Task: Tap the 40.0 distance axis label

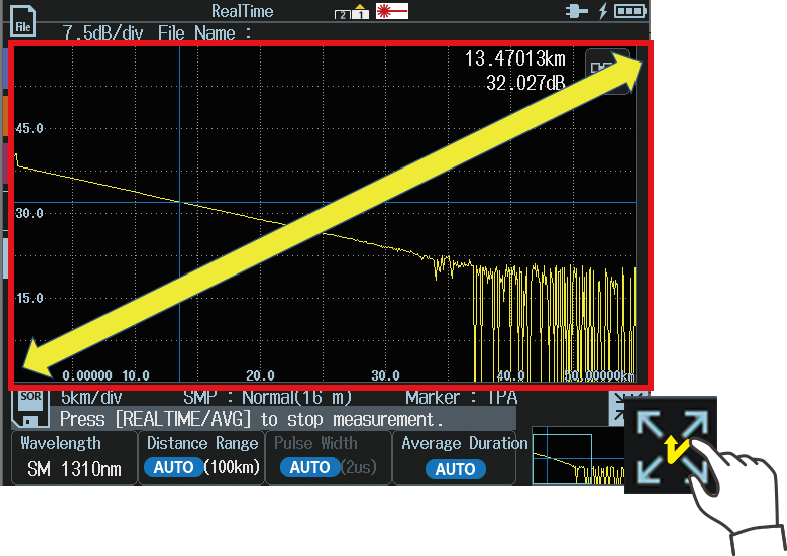Action: (510, 375)
